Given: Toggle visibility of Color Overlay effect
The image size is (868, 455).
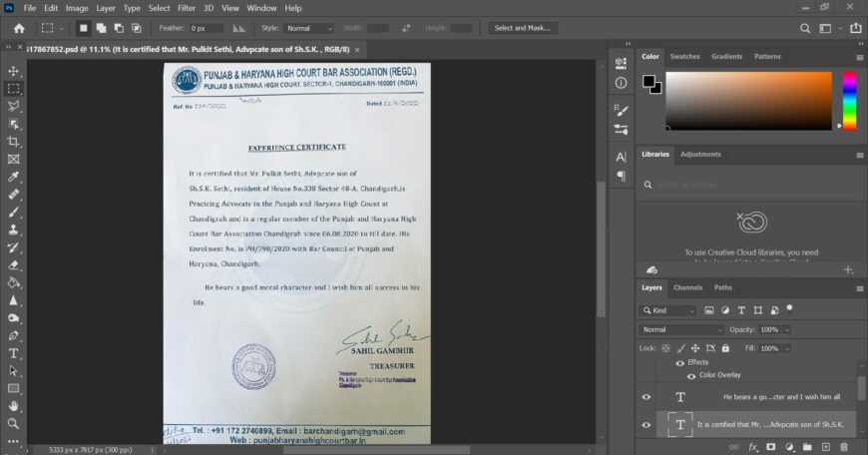Looking at the screenshot, I should point(691,376).
